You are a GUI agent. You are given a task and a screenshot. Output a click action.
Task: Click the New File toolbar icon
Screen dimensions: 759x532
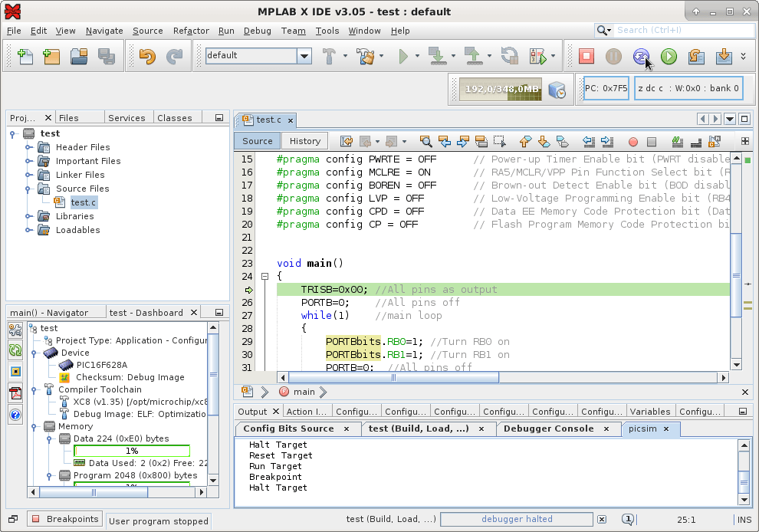(x=25, y=56)
